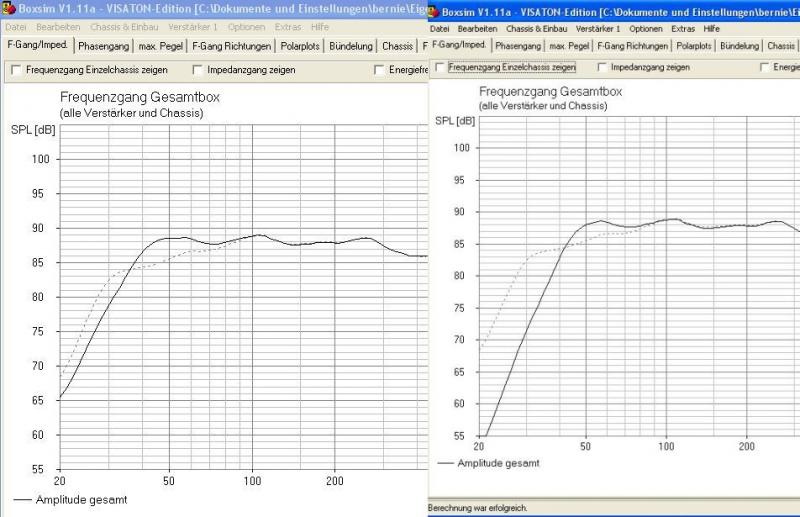Image resolution: width=800 pixels, height=517 pixels.
Task: Switch to Phasengang tab in left window
Action: click(103, 46)
